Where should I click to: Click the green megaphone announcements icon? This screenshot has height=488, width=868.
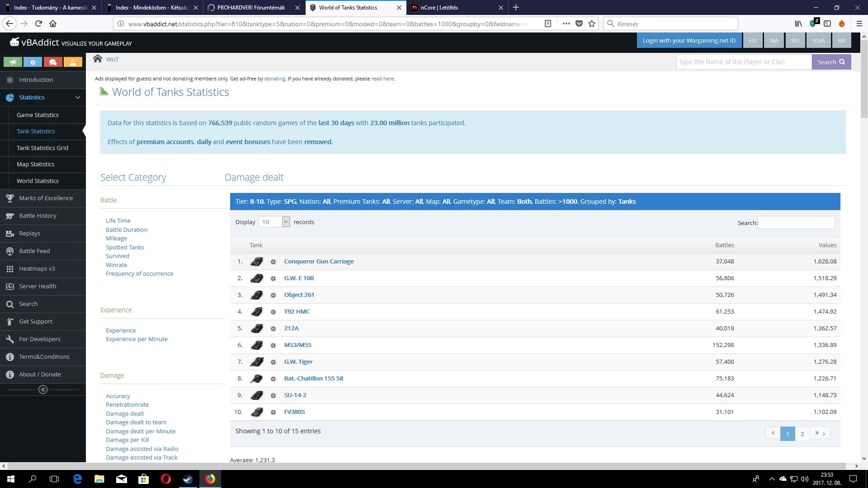tap(13, 62)
